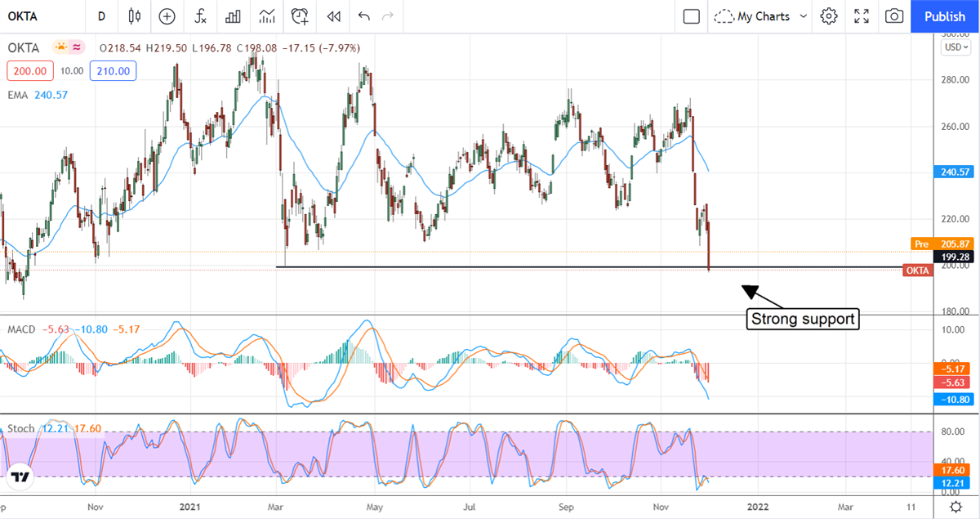This screenshot has width=980, height=519.
Task: Click the Undo arrow
Action: tap(363, 16)
